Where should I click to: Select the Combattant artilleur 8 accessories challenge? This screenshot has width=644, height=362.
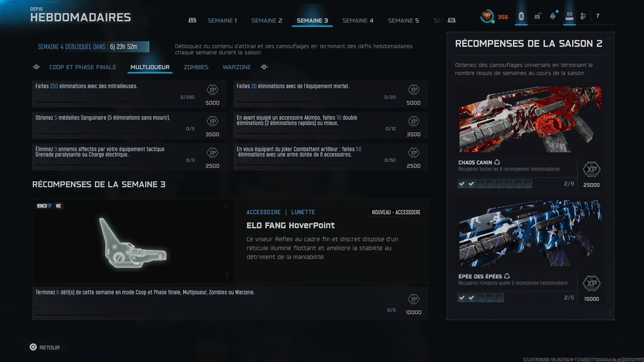pyautogui.click(x=331, y=157)
